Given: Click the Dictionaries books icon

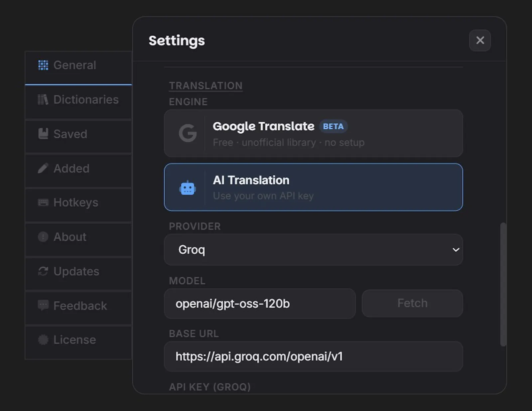Looking at the screenshot, I should coord(43,99).
